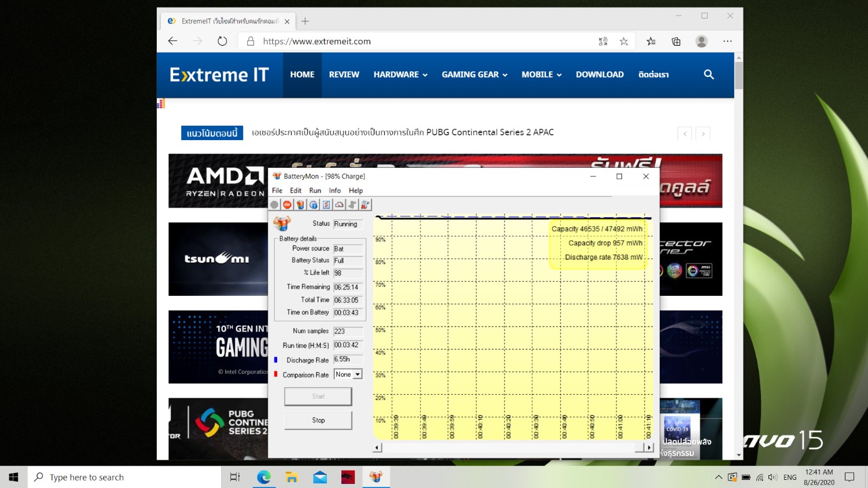The height and width of the screenshot is (488, 868).
Task: Open Edge Settings and more menu
Action: 727,41
